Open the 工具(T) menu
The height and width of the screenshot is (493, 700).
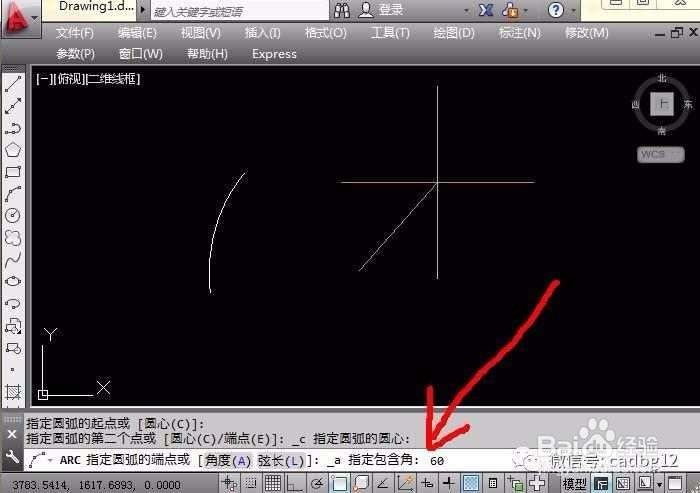point(390,33)
